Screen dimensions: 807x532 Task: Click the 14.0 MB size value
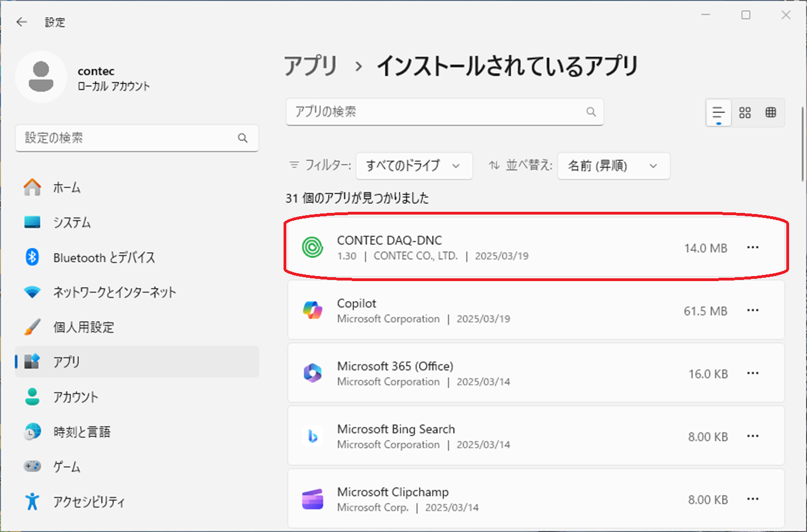tap(705, 248)
